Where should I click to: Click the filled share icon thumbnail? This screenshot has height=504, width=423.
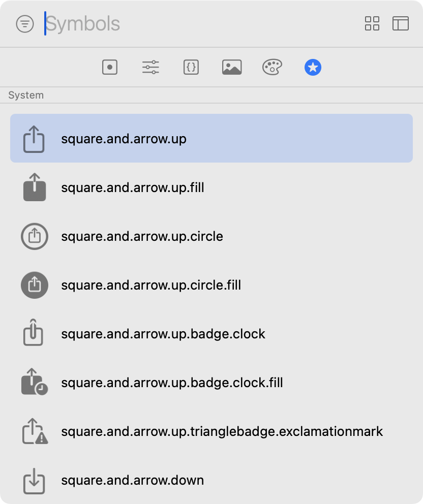(35, 187)
